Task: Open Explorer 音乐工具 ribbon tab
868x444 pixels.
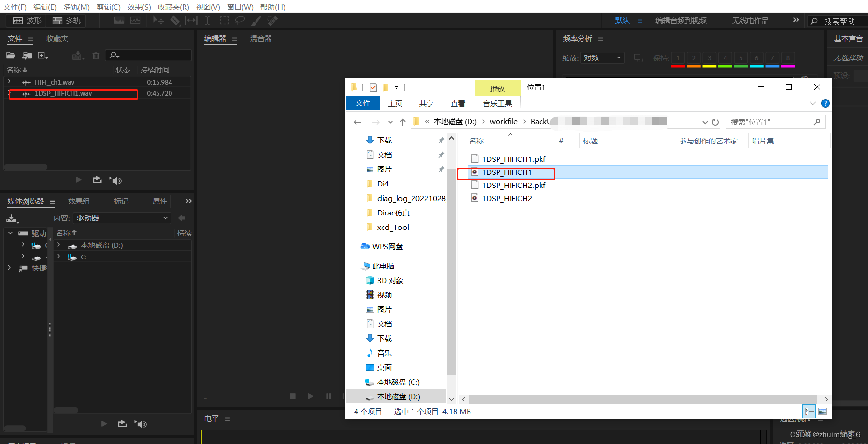Action: coord(498,103)
